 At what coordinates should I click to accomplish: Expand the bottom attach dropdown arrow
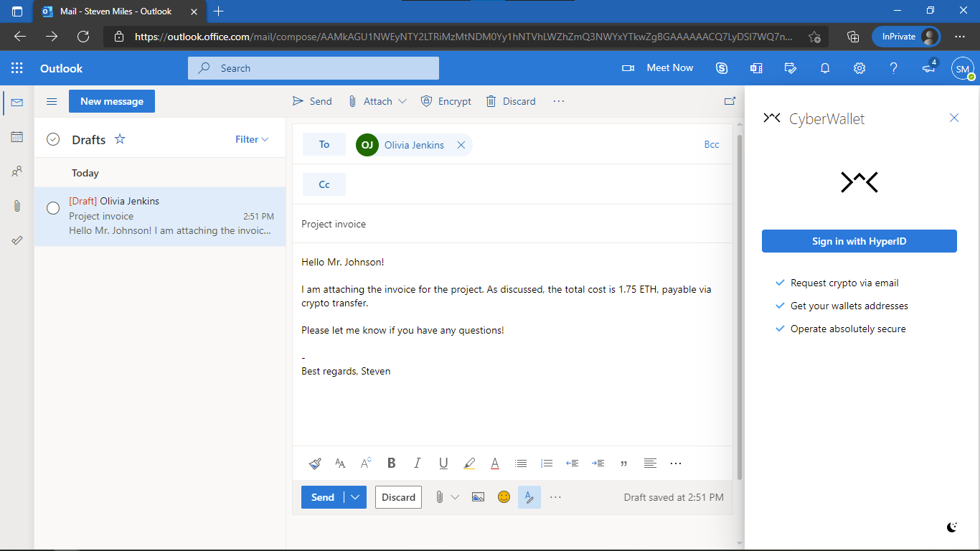(x=455, y=497)
